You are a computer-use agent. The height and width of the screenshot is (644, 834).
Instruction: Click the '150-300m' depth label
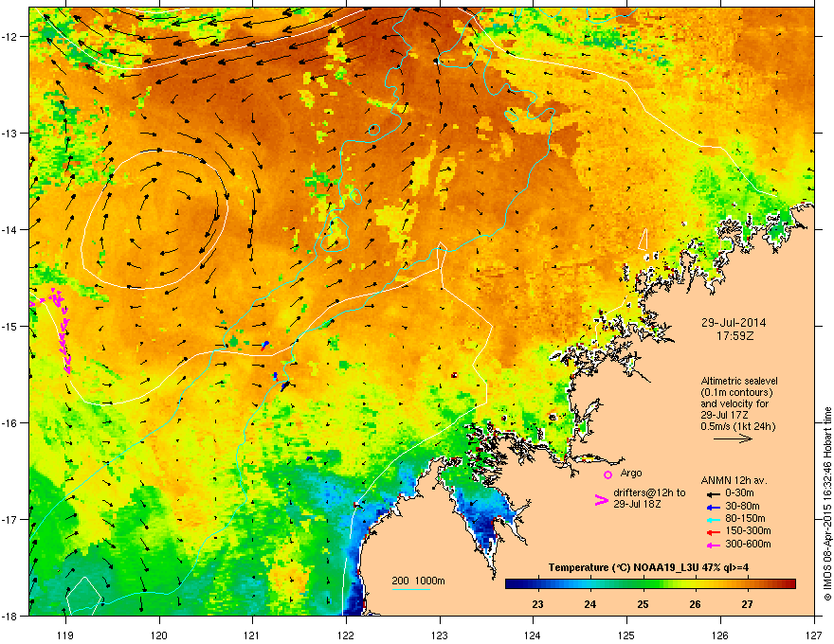(748, 530)
